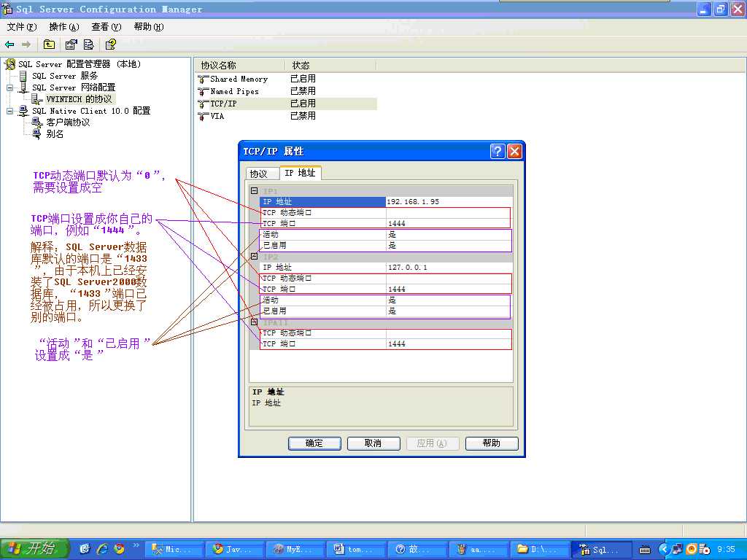Click the dialog's blue question mark help icon

497,152
